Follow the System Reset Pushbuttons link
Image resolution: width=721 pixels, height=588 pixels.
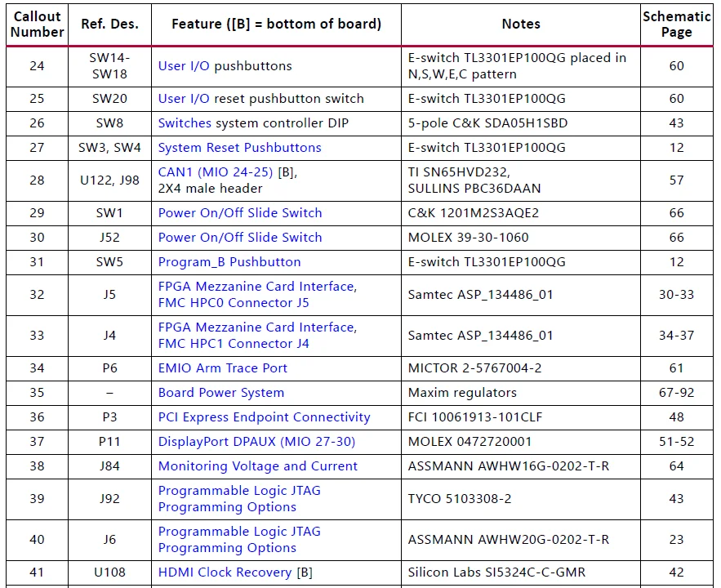(239, 148)
